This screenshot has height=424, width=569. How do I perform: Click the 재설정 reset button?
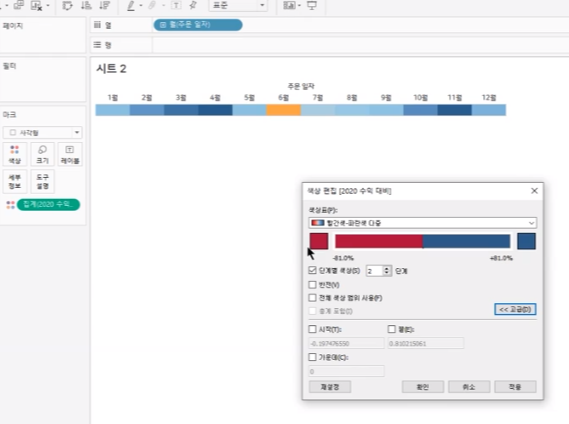point(330,387)
